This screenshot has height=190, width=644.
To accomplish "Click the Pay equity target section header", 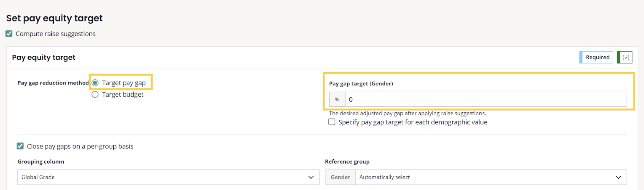I will [x=43, y=57].
